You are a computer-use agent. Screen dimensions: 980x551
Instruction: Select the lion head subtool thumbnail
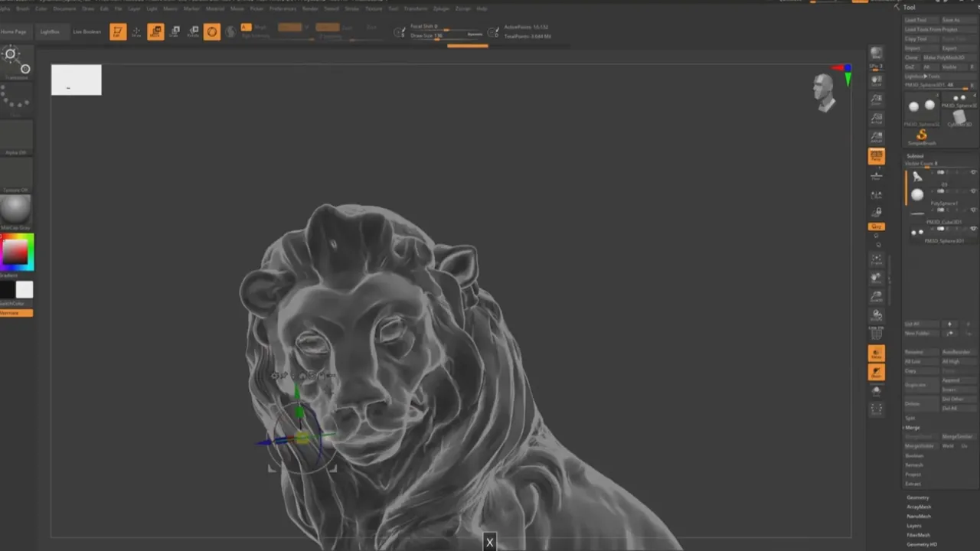pyautogui.click(x=917, y=177)
